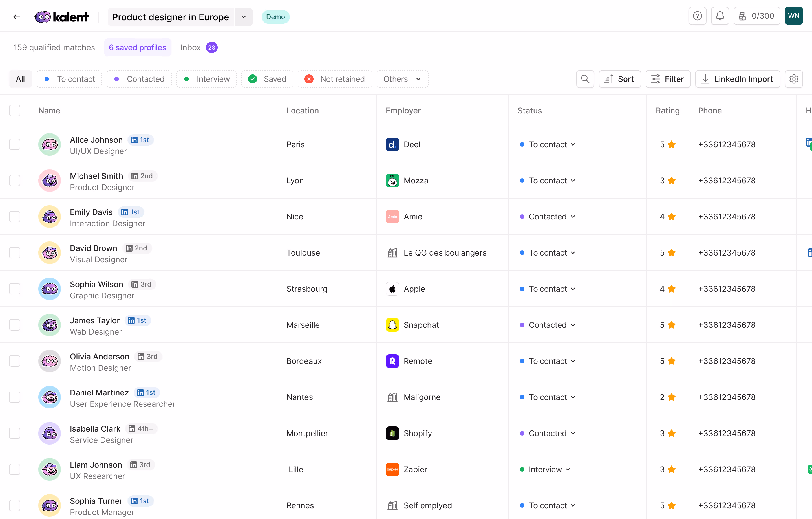Click the Deel employer logo
The width and height of the screenshot is (812, 519).
pos(392,144)
